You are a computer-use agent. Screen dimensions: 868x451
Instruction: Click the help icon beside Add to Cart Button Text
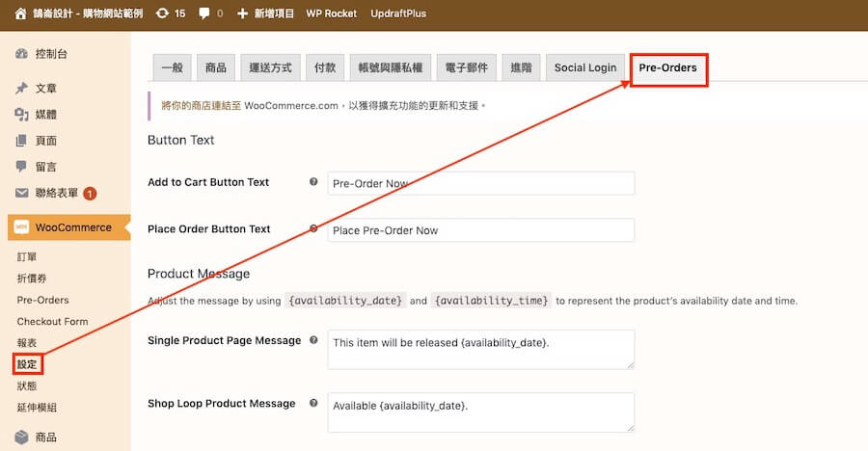(313, 182)
